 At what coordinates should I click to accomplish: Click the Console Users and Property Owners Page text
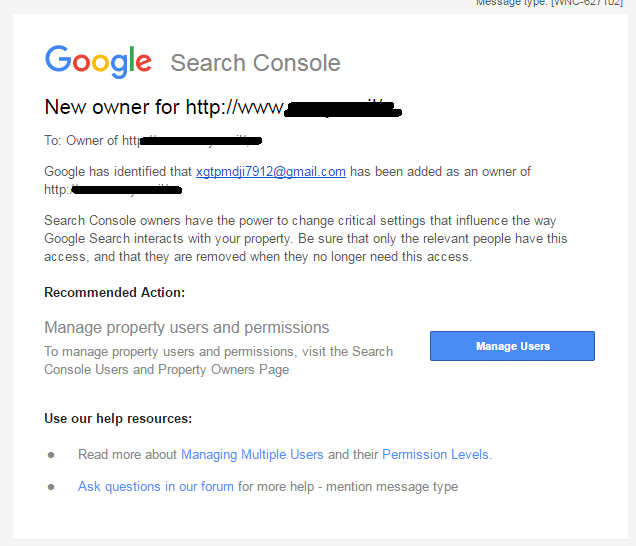coord(166,370)
